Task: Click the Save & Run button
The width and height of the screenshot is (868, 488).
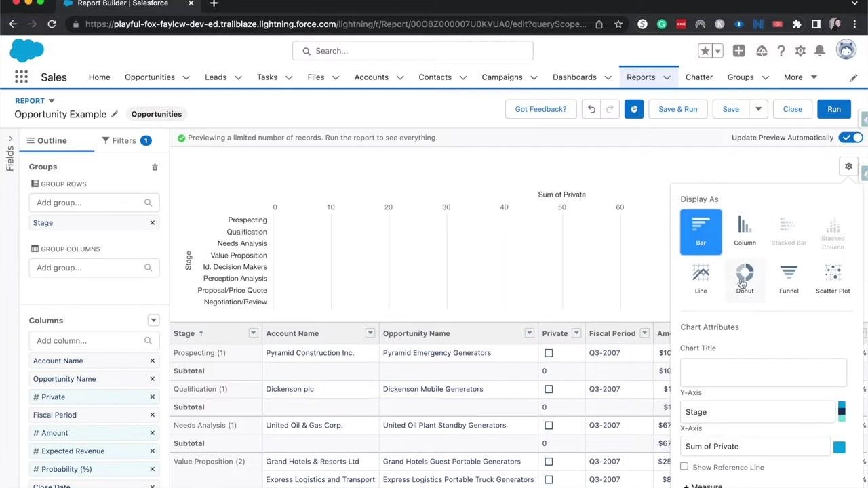Action: tap(677, 109)
